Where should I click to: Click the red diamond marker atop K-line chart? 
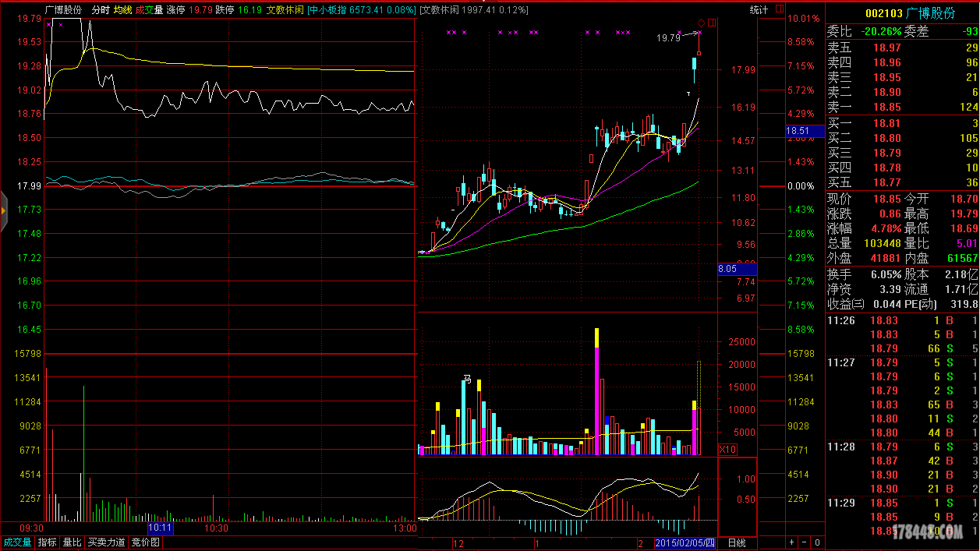pos(701,23)
